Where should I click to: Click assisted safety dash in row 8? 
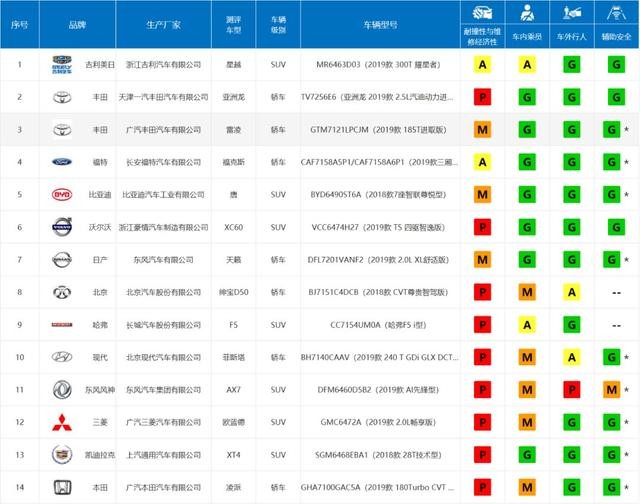[616, 293]
